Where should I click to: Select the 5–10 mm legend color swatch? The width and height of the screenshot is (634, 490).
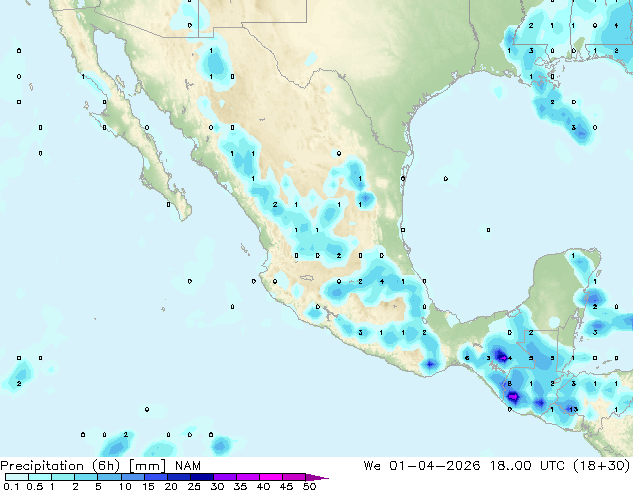click(x=109, y=477)
